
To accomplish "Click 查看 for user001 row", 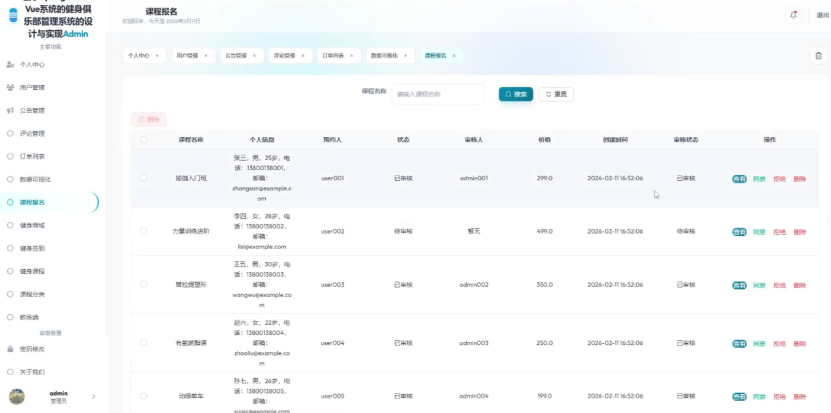I will coord(739,179).
